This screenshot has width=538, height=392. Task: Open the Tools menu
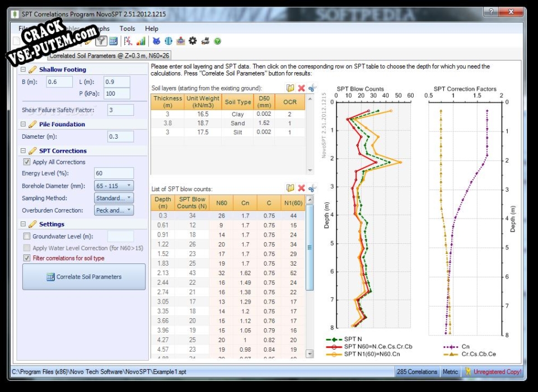pyautogui.click(x=127, y=29)
